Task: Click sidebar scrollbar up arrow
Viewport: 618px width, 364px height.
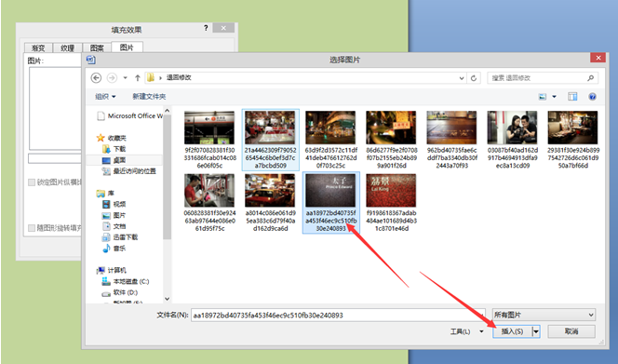Action: 167,111
